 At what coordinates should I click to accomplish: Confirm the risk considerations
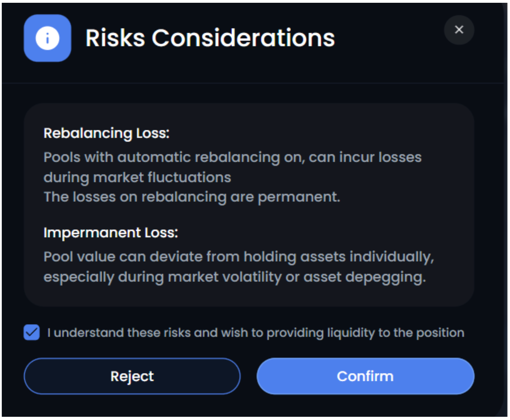pos(365,376)
